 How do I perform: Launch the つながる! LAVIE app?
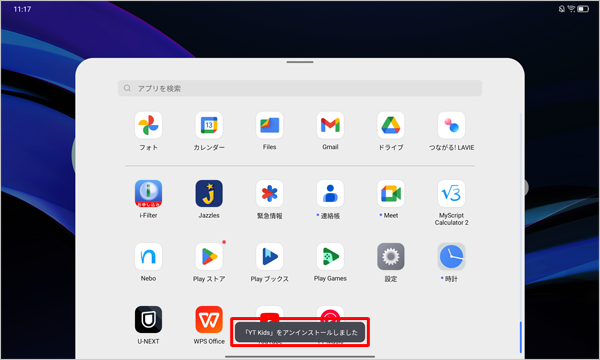pyautogui.click(x=452, y=125)
